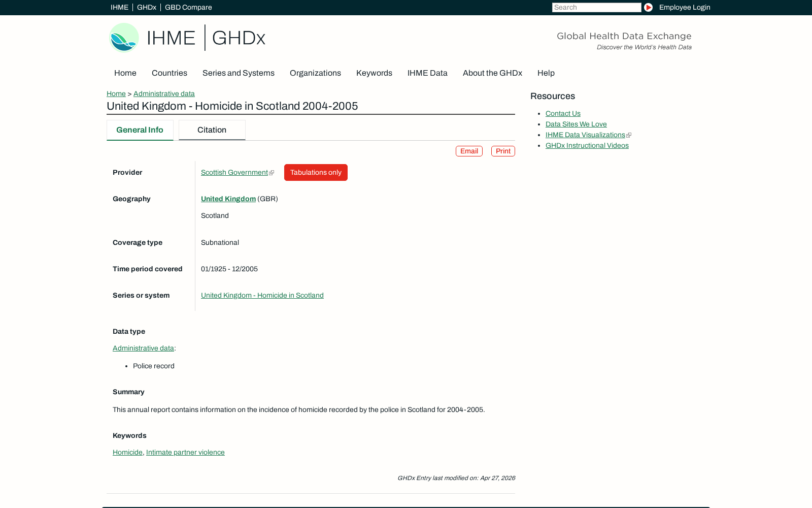Click the time period value 01/1925 - 12/2005
Viewport: 812px width, 508px height.
point(229,269)
